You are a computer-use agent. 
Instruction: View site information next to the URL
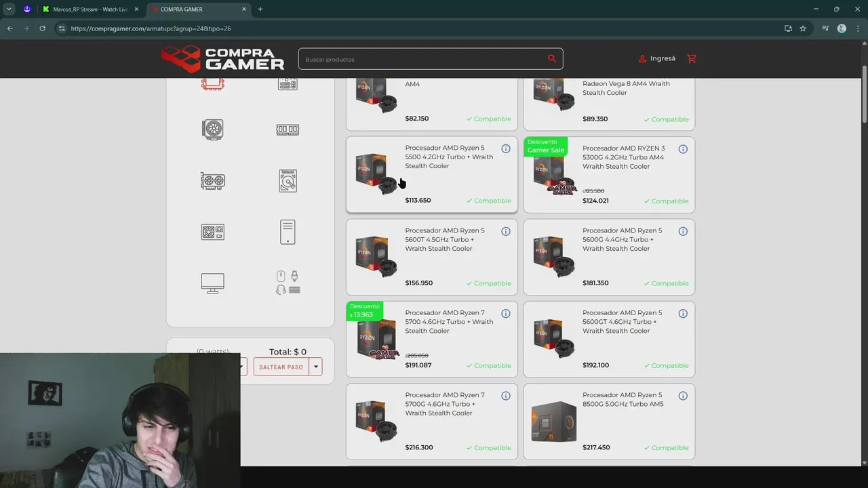(61, 28)
